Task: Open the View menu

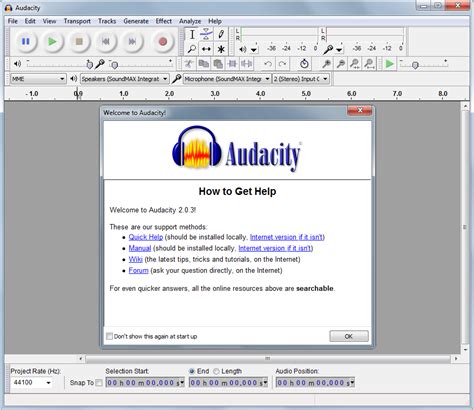Action: pyautogui.click(x=49, y=21)
